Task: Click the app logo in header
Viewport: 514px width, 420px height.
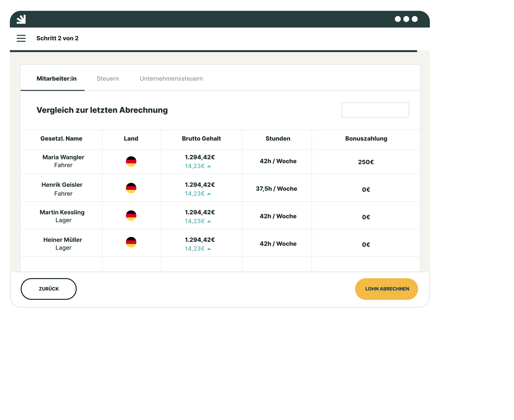Action: tap(21, 19)
